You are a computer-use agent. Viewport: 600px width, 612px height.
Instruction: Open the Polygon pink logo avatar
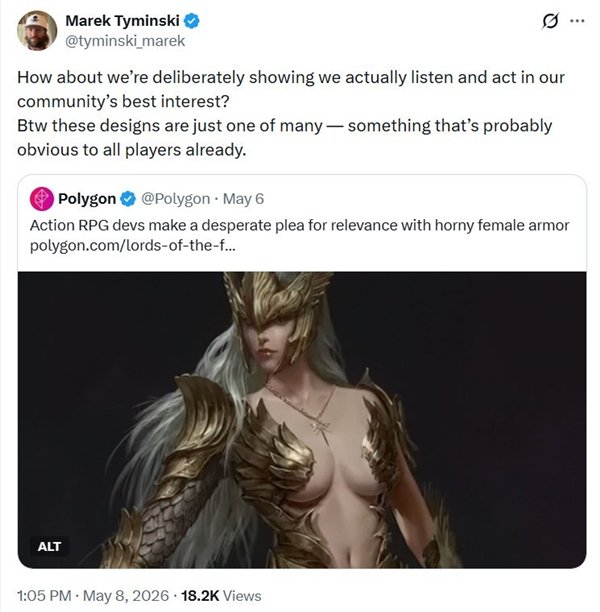click(x=41, y=199)
